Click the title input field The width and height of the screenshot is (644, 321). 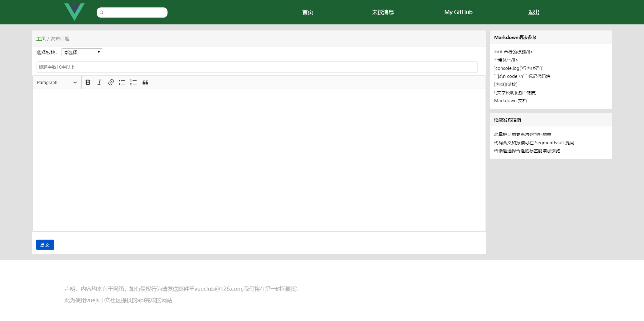(x=257, y=67)
